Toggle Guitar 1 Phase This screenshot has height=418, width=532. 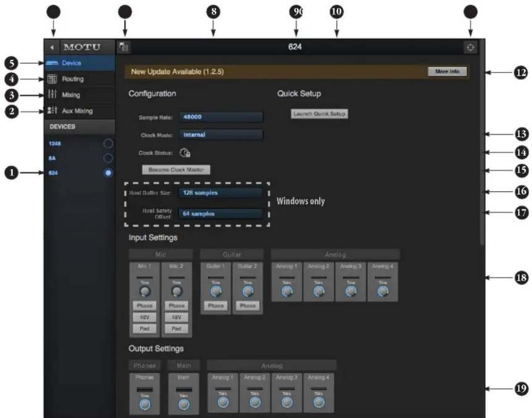[216, 306]
